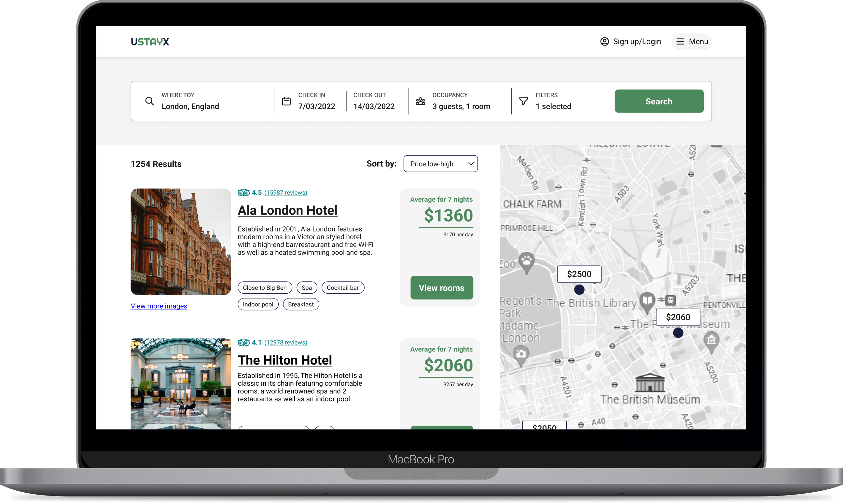Click the occupancy guests icon

point(421,101)
